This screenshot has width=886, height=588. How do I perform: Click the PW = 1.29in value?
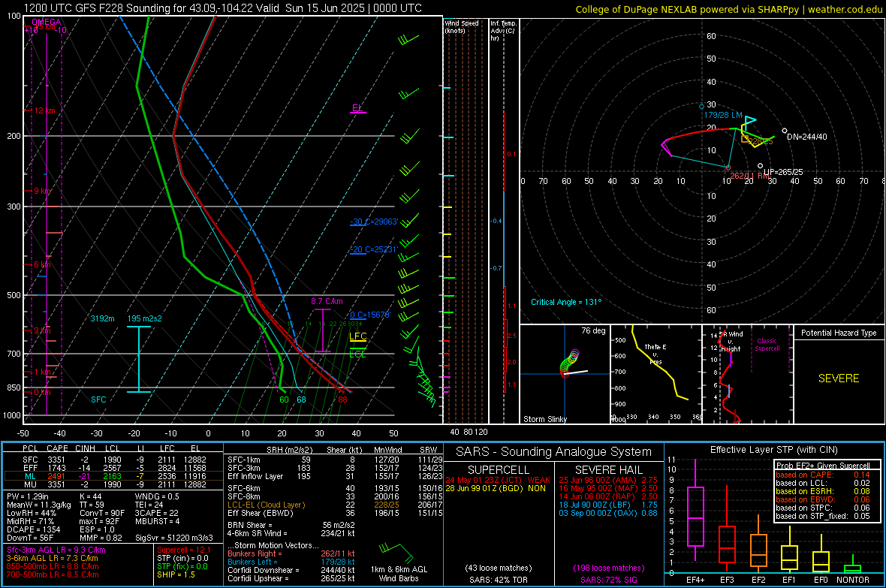[30, 496]
